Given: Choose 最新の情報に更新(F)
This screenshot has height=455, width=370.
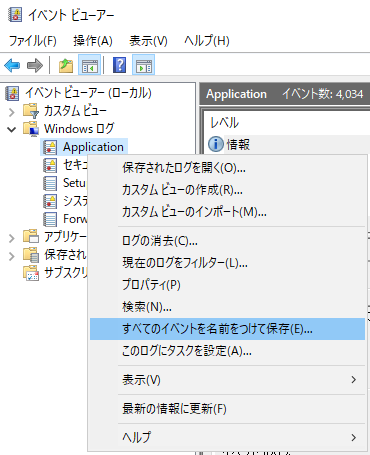Looking at the screenshot, I should 227,409.
